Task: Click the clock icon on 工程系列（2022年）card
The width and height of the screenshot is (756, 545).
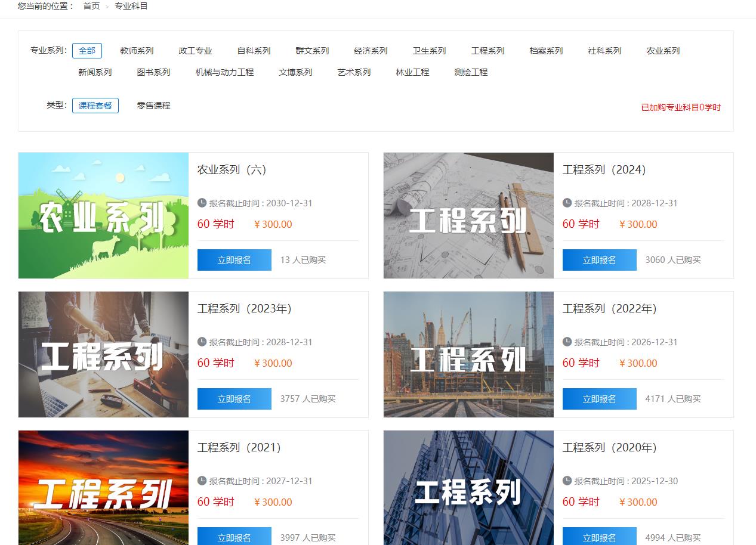Action: [x=567, y=342]
